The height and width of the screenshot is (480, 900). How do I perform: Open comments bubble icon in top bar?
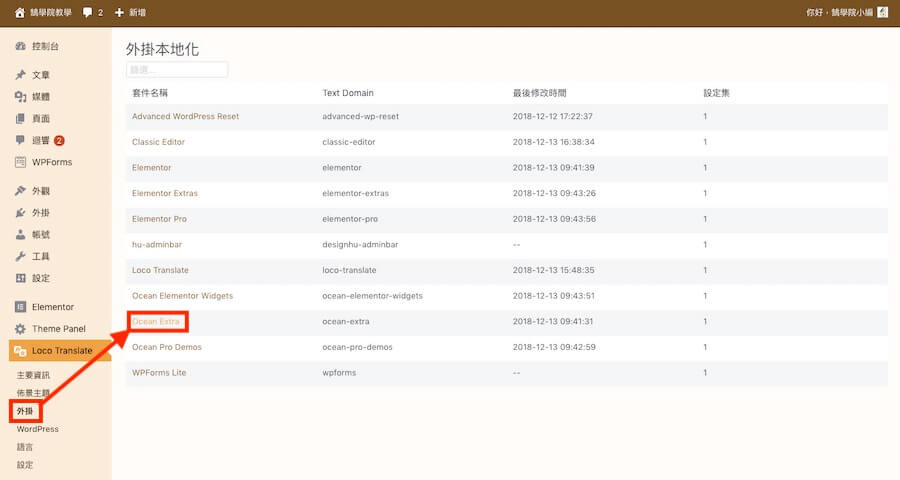tap(89, 13)
